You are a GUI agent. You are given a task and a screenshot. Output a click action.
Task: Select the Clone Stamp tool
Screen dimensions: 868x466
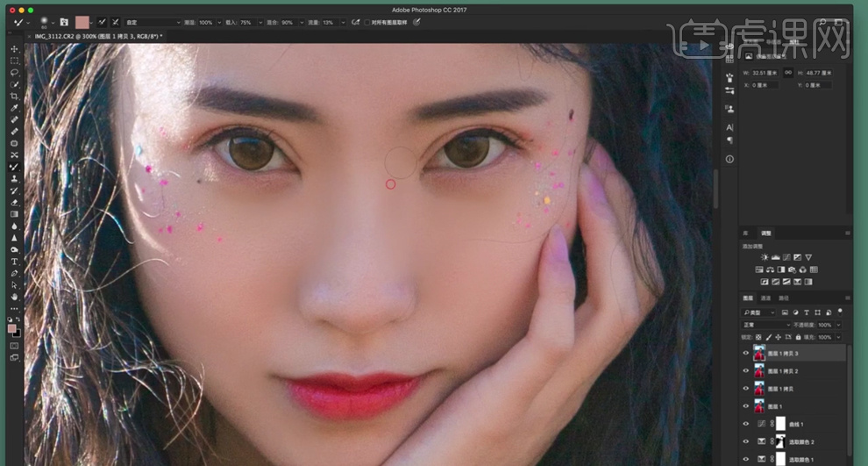click(x=14, y=179)
